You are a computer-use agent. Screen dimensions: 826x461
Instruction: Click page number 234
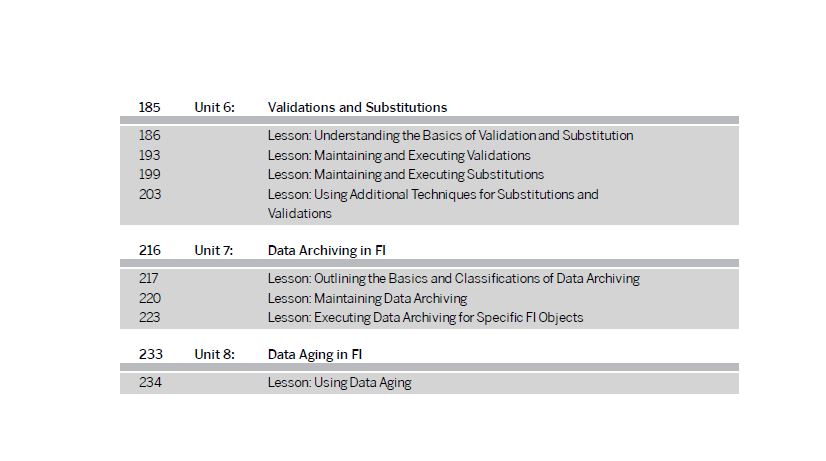coord(150,382)
